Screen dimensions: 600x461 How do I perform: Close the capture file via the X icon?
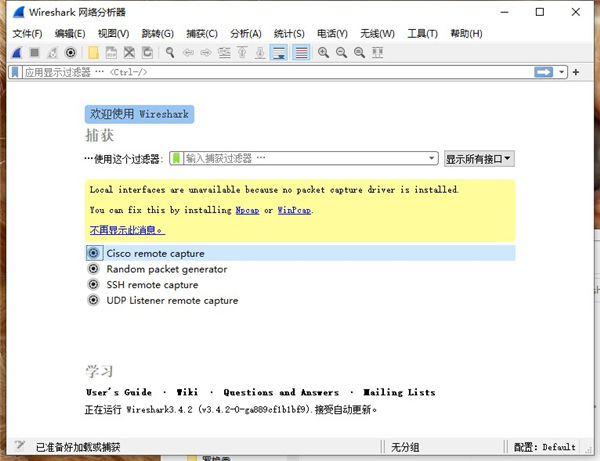(x=129, y=52)
